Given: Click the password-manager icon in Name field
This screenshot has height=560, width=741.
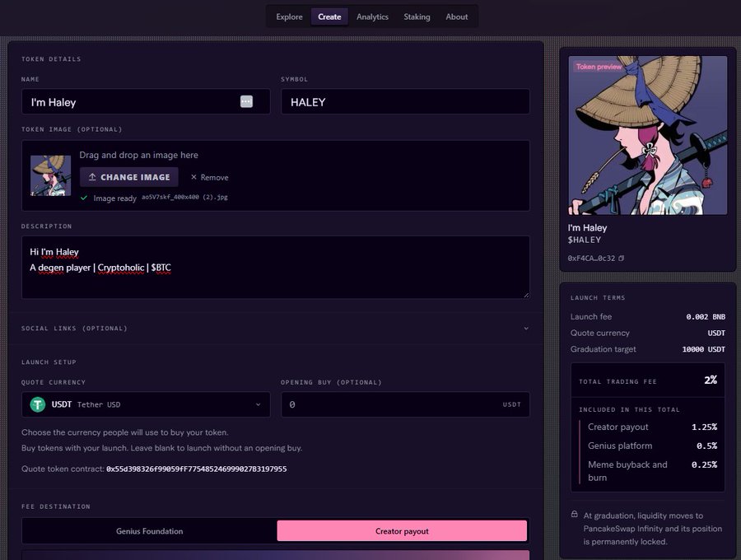Looking at the screenshot, I should [x=246, y=101].
